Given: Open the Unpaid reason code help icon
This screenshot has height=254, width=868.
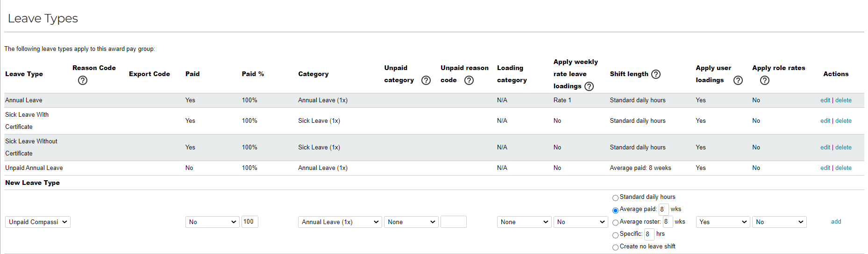Looking at the screenshot, I should 469,80.
